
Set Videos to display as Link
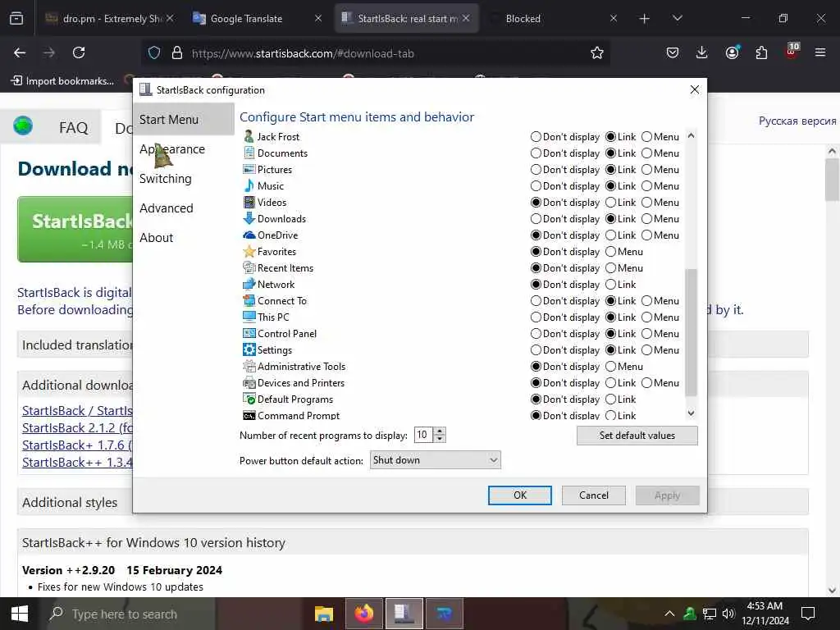(x=610, y=203)
